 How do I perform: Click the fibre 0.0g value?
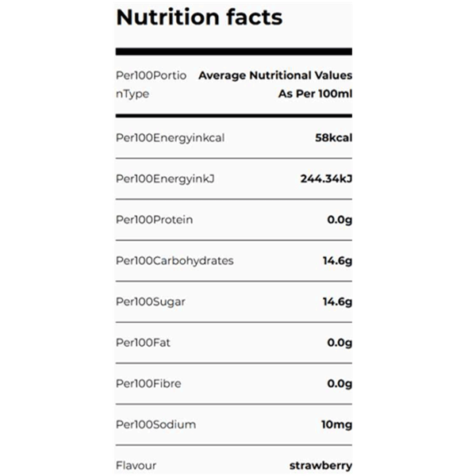340,384
